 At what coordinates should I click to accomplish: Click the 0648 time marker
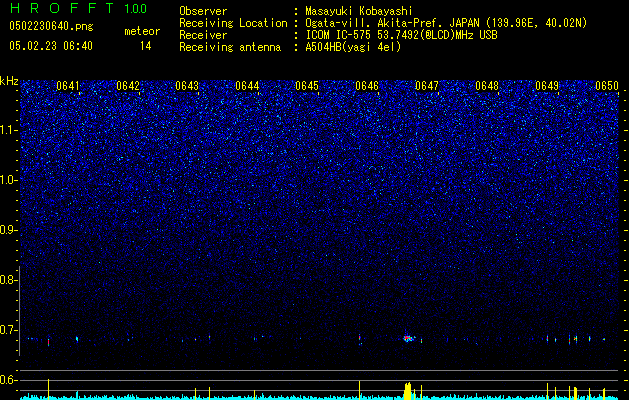[x=487, y=86]
